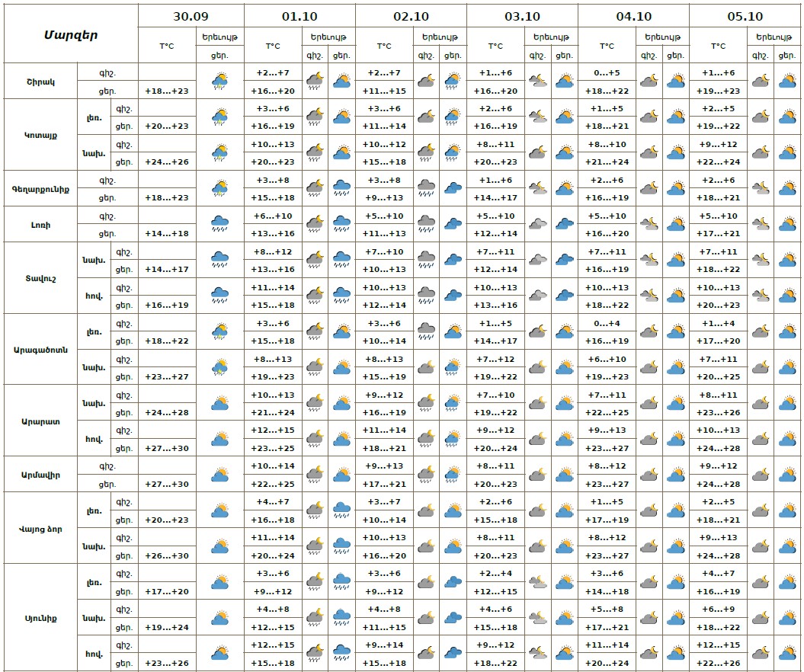Select the 03.10 date column header

click(522, 16)
